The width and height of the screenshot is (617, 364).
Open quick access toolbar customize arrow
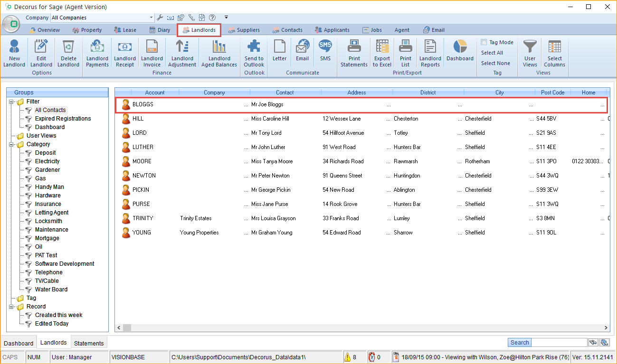click(226, 18)
